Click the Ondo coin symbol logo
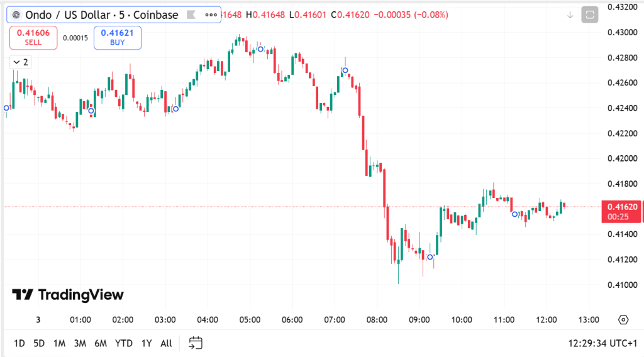 [16, 14]
